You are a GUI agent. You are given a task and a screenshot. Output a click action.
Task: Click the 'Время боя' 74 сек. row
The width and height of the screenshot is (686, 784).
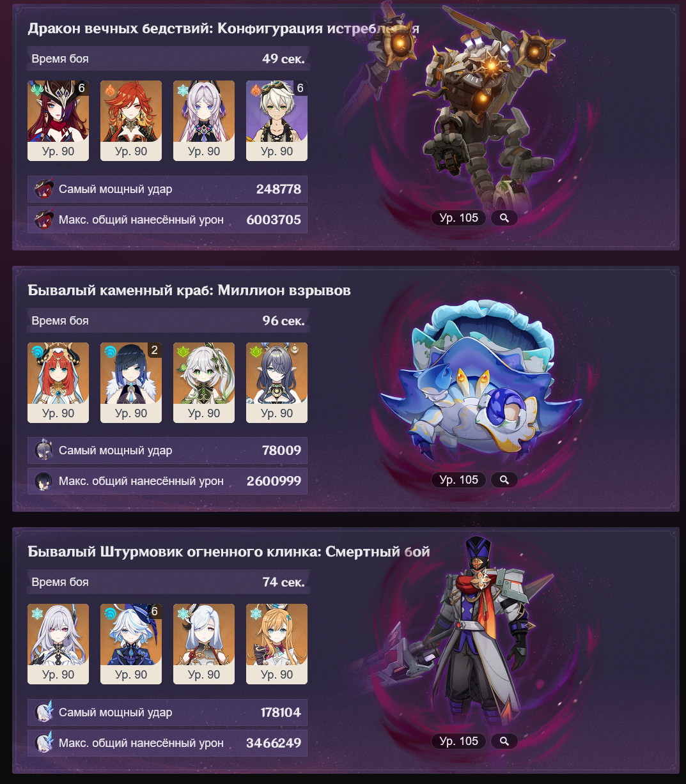168,582
